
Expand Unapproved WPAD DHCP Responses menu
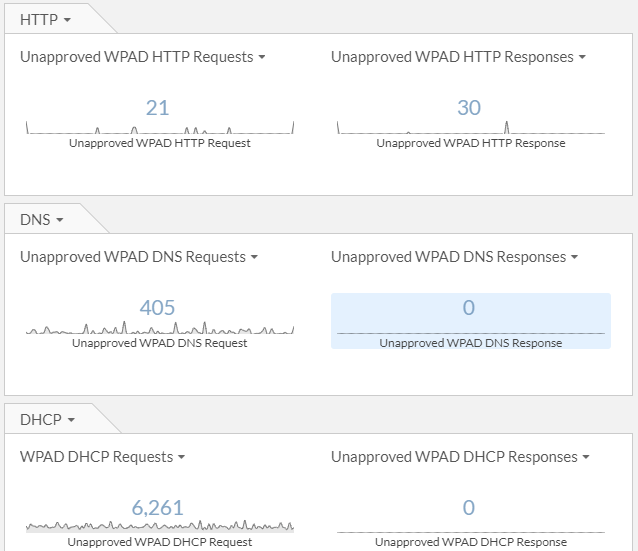point(460,457)
